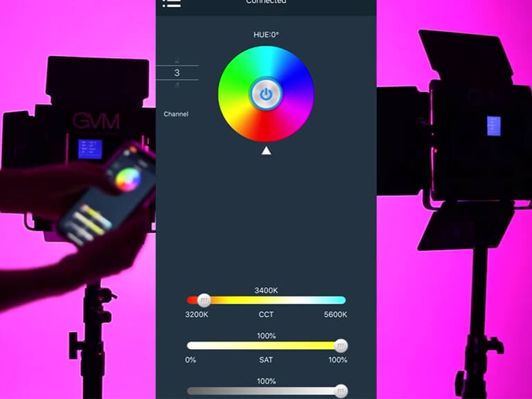Screen dimensions: 532x399
Task: Pick the red area on the hue wheel
Action: 266,126
